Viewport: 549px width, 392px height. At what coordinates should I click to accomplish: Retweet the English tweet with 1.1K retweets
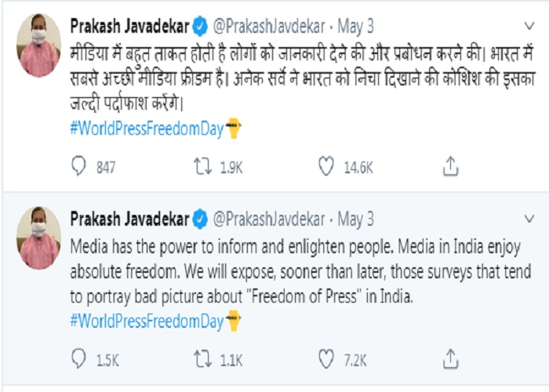click(x=202, y=359)
